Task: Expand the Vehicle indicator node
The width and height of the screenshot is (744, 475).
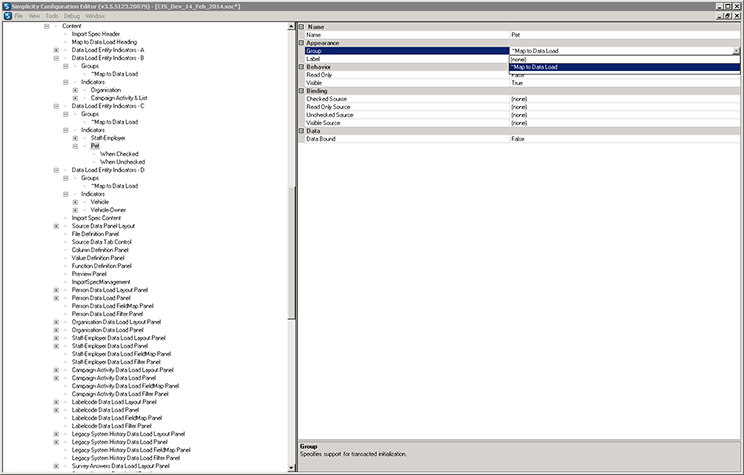Action: click(x=75, y=202)
